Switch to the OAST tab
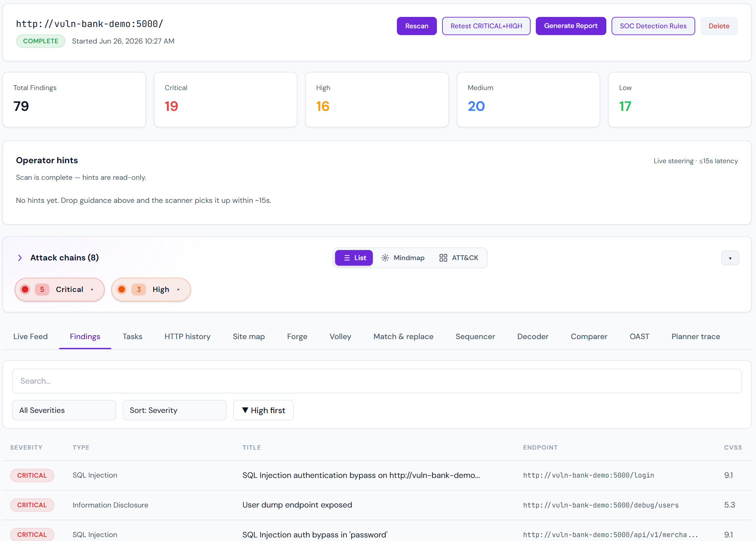 coord(639,336)
